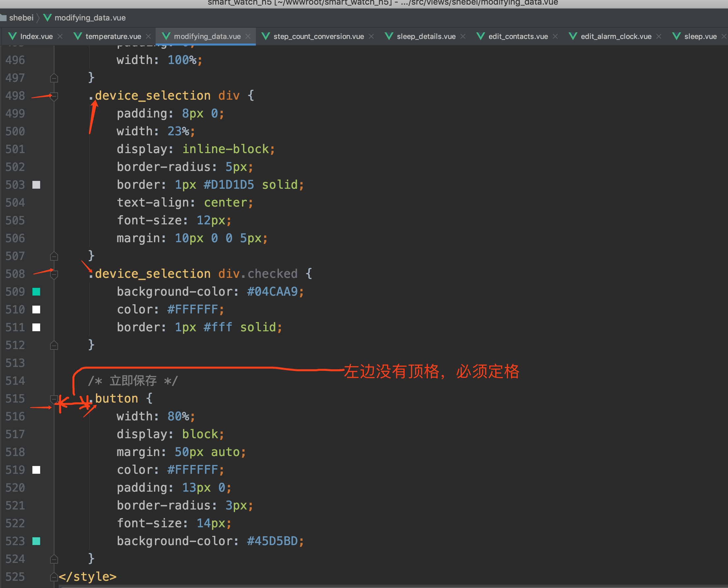This screenshot has width=728, height=588.
Task: Click the #fff swatch on line 511
Action: 36,327
